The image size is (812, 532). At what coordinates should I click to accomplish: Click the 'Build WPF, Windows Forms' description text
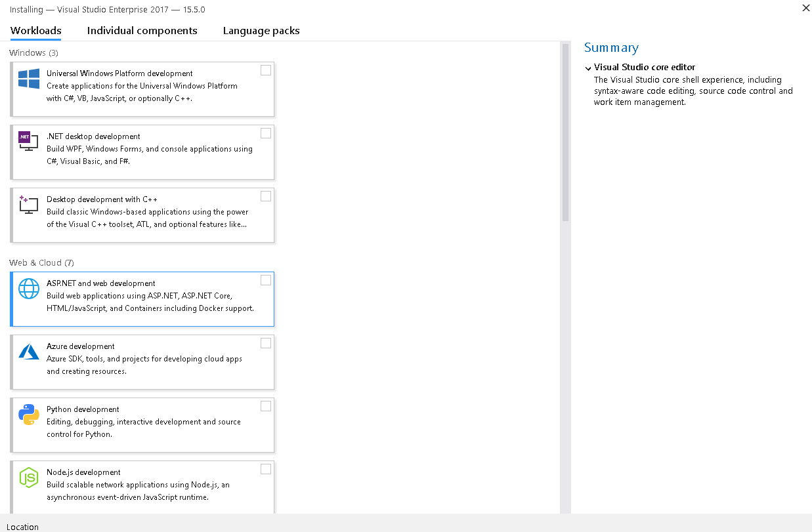point(150,155)
